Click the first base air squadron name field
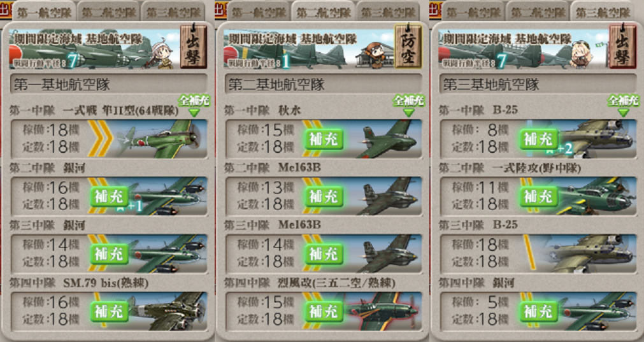Image resolution: width=644 pixels, height=342 pixels. 109,84
